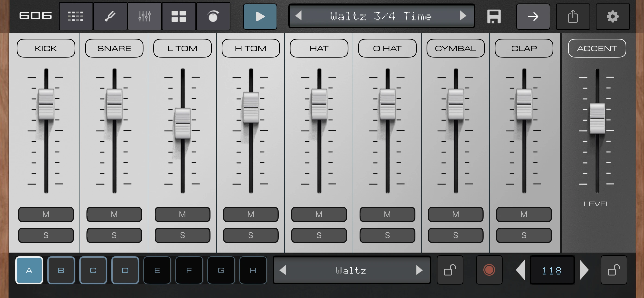The height and width of the screenshot is (298, 644).
Task: Select pattern bank H
Action: tap(253, 270)
